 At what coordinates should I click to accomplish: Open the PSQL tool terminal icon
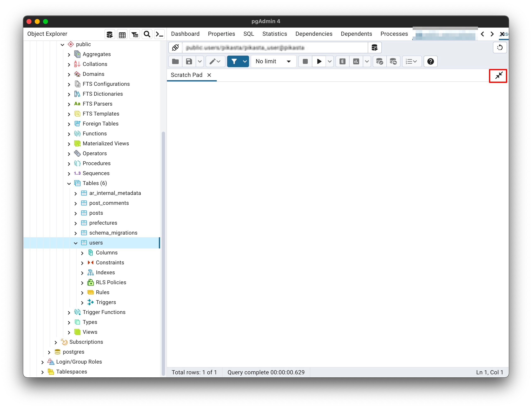click(x=159, y=34)
